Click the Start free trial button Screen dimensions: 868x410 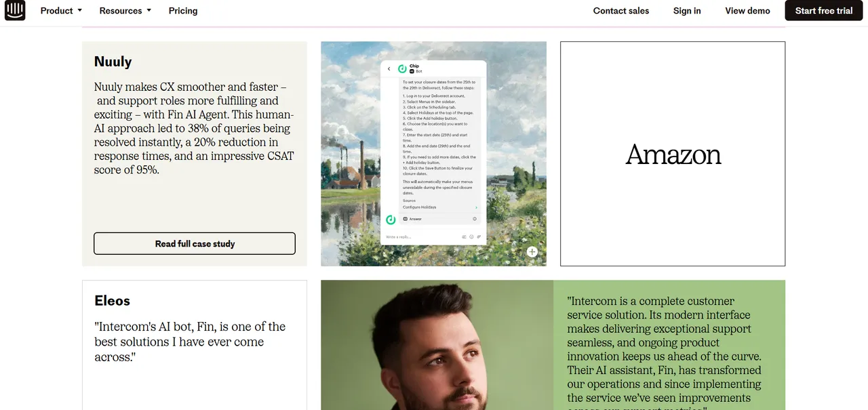(824, 10)
